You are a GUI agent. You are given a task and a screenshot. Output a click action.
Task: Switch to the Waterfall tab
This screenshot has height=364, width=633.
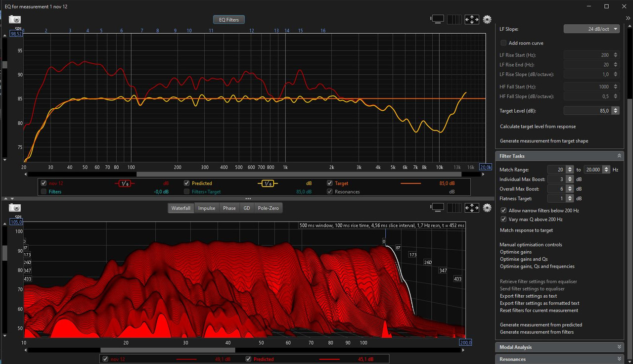tap(181, 208)
